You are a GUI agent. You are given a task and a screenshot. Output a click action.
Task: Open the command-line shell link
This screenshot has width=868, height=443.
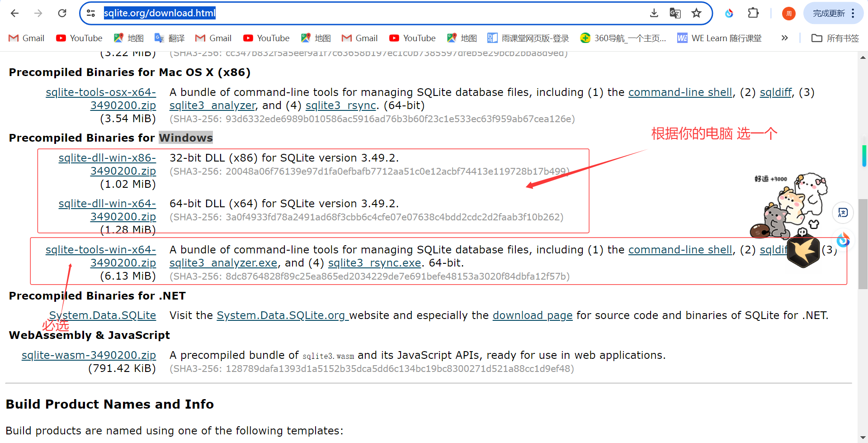[680, 249]
